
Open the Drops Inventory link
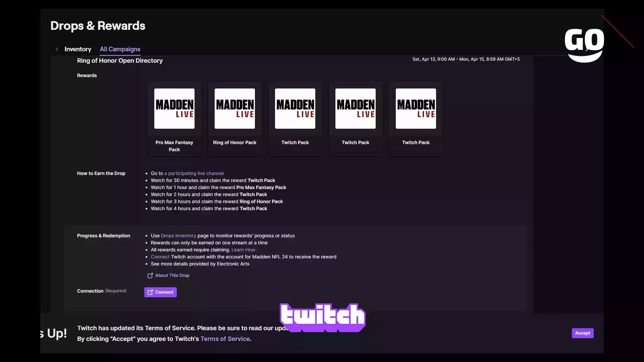pyautogui.click(x=178, y=236)
